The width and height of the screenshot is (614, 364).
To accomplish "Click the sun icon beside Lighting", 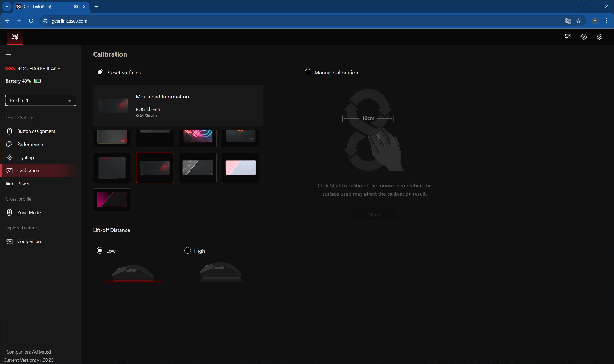I will [9, 157].
